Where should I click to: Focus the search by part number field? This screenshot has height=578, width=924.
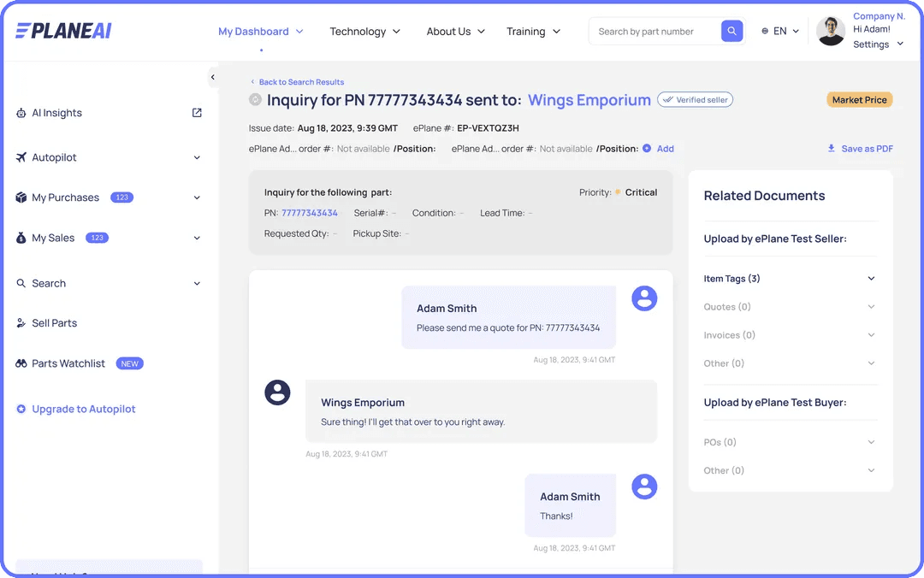point(654,32)
